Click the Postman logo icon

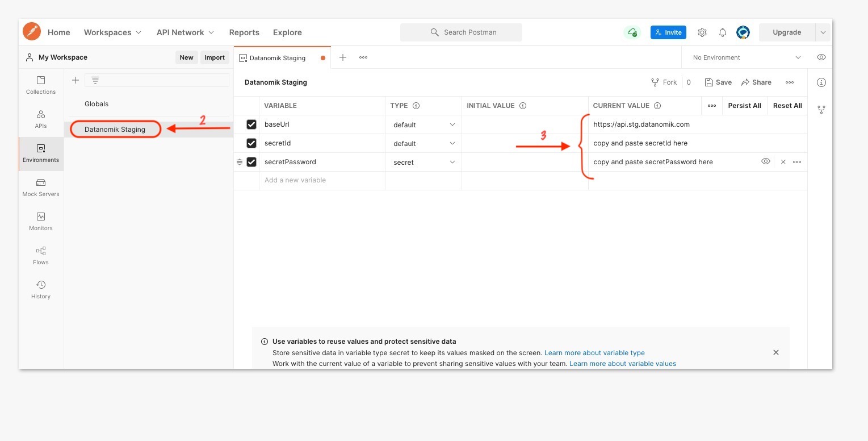point(32,31)
